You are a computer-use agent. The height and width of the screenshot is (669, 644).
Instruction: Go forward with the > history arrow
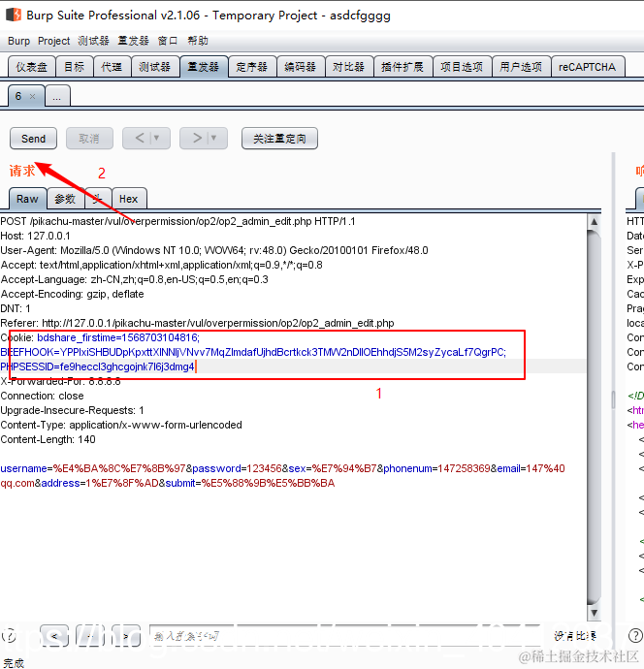click(x=197, y=139)
